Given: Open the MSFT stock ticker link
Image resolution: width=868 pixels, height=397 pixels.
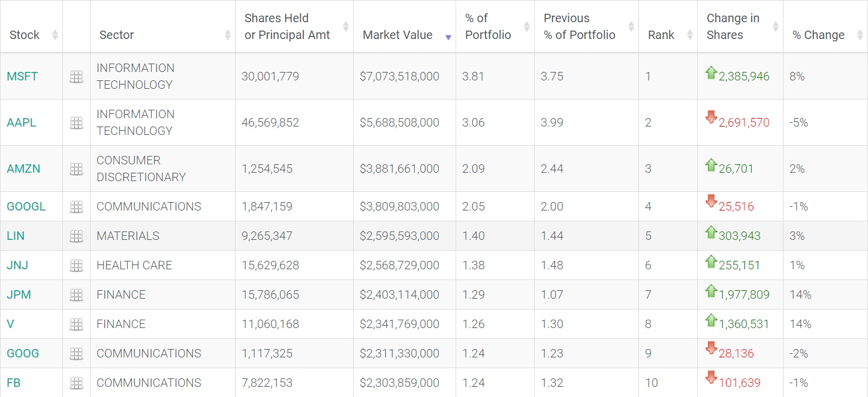Looking at the screenshot, I should pyautogui.click(x=22, y=77).
